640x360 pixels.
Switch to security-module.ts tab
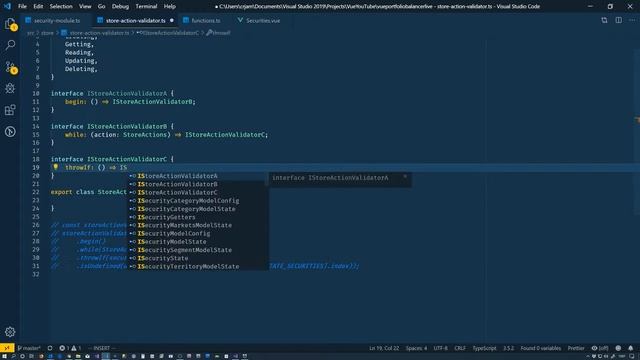tap(57, 20)
